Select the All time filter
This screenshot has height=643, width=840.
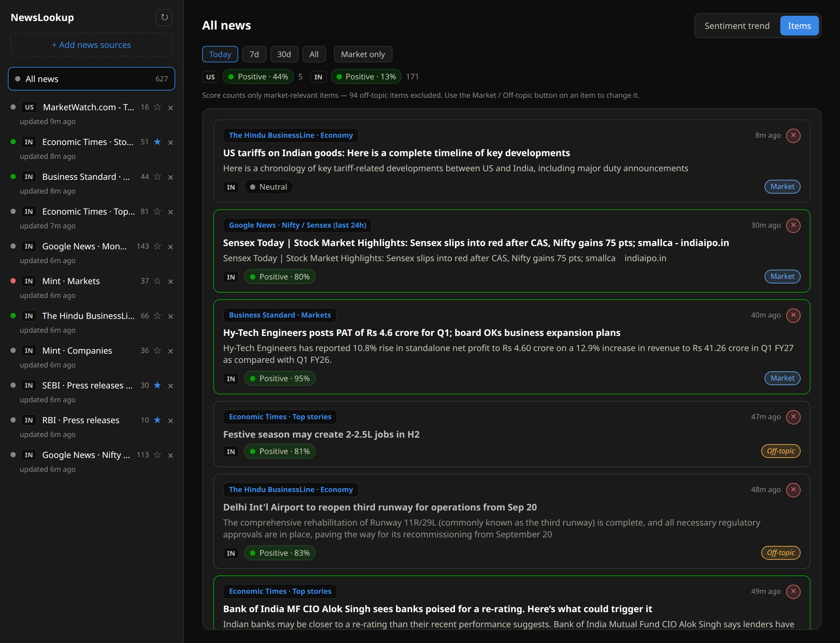(314, 54)
